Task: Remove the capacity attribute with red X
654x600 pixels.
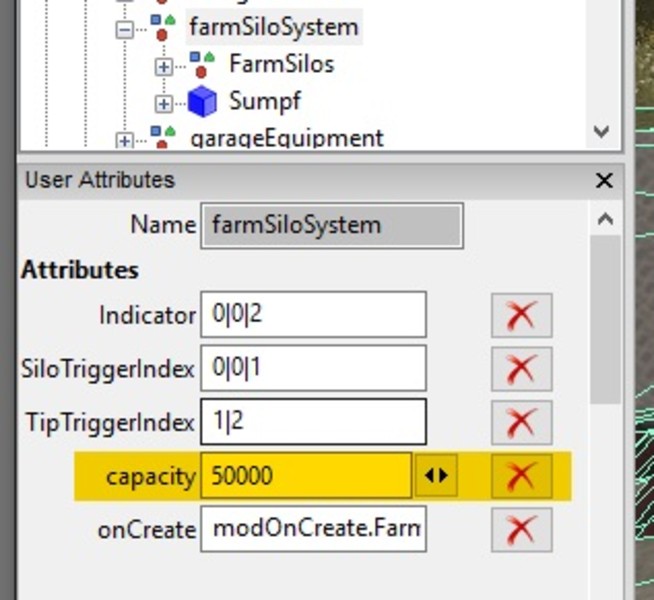Action: pyautogui.click(x=521, y=475)
